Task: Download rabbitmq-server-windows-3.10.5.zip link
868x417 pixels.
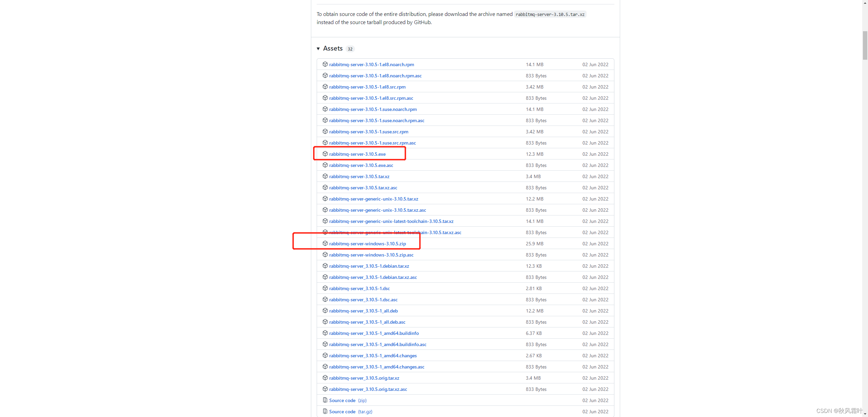Action: click(367, 244)
